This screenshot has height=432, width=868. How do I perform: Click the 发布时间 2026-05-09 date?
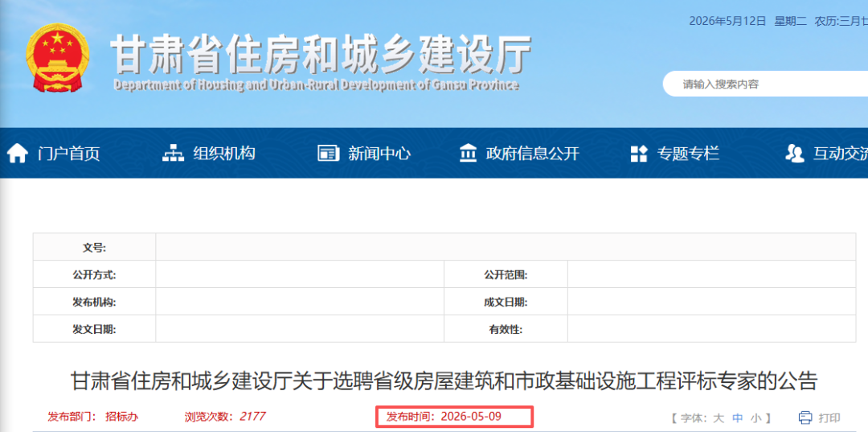tap(444, 416)
